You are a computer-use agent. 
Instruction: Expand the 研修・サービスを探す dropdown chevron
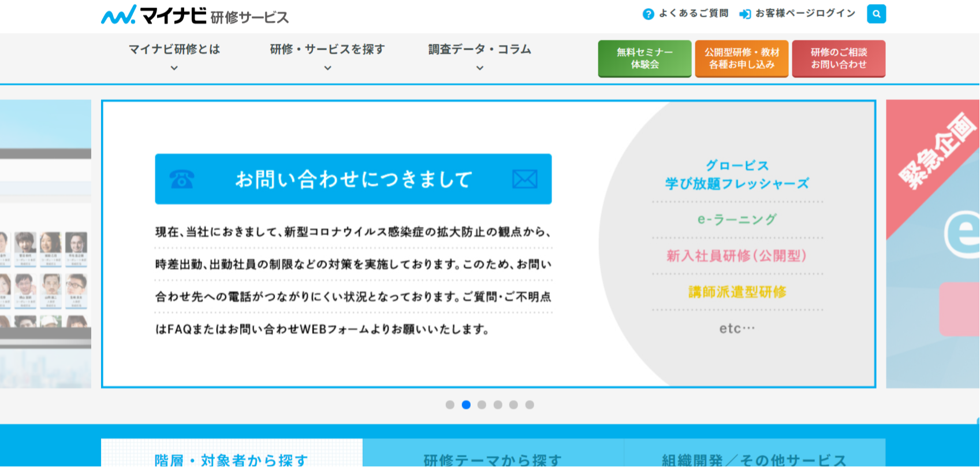click(327, 68)
